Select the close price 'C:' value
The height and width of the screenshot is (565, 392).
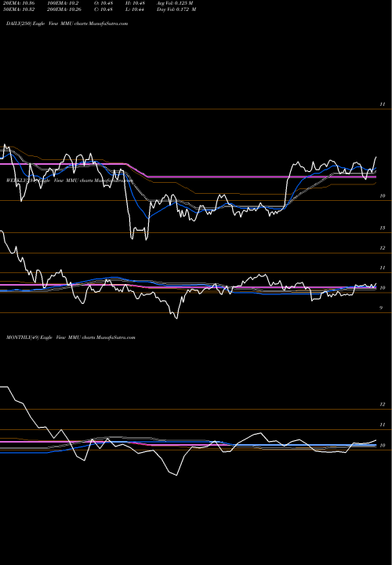point(103,9)
